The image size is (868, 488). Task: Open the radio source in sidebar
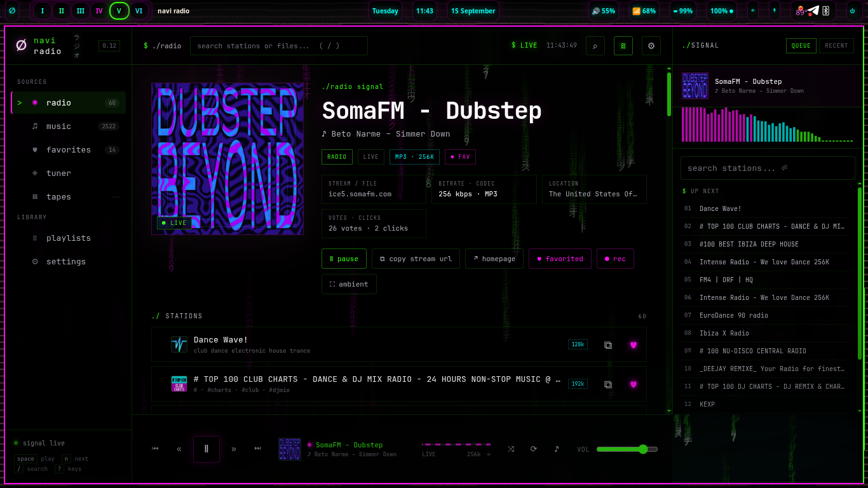[x=69, y=102]
